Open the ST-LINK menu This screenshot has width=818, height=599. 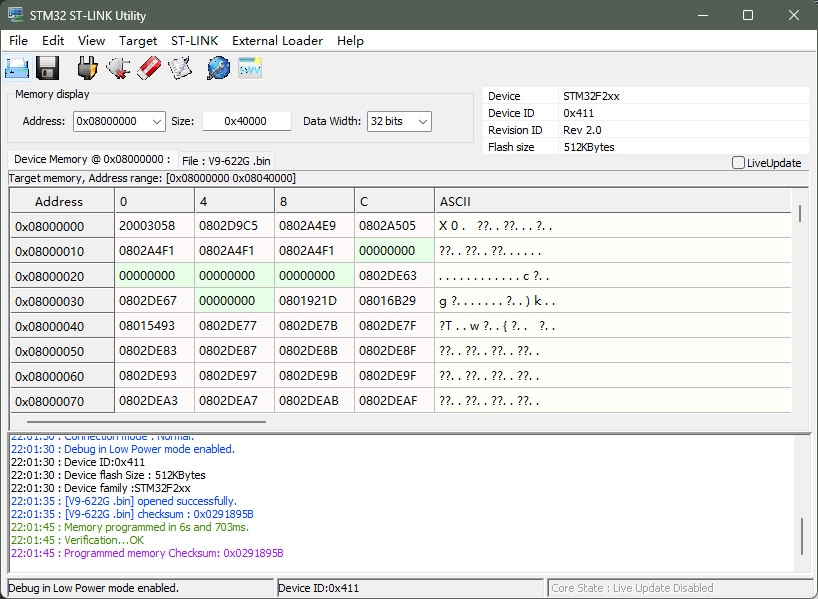click(x=195, y=41)
